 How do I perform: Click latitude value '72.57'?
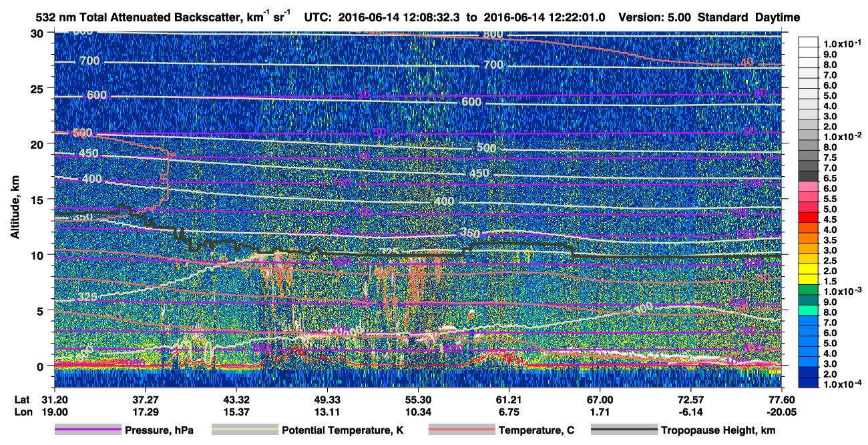point(690,398)
